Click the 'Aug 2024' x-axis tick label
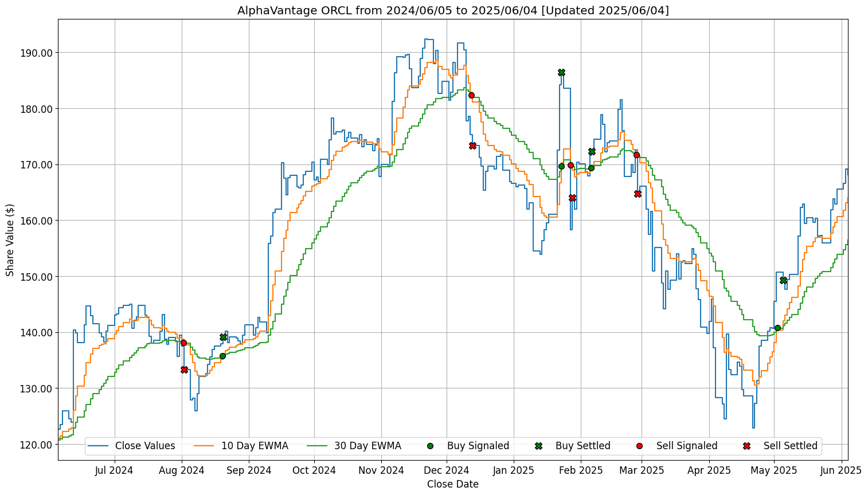The width and height of the screenshot is (868, 495). tap(182, 470)
